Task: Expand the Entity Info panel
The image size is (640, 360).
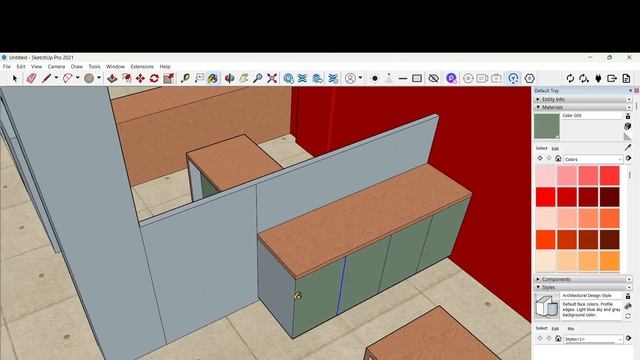Action: pos(582,99)
